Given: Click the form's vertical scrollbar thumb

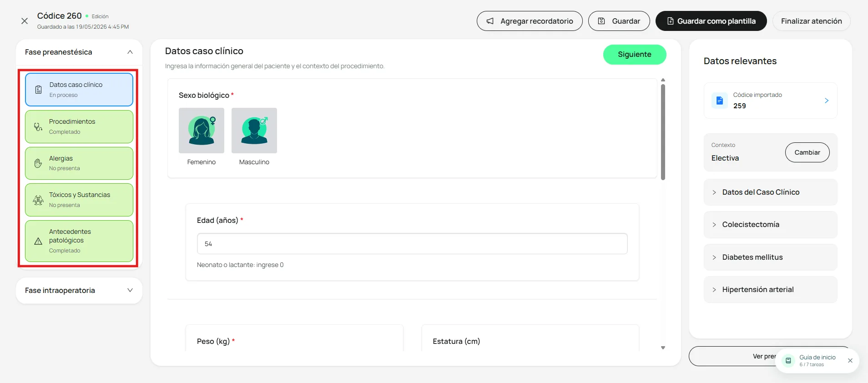Looking at the screenshot, I should coord(663,132).
